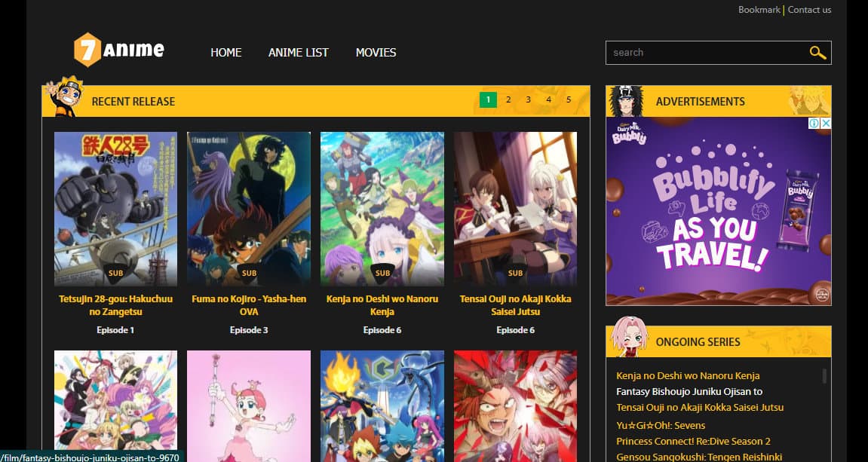Click the 7Anime logo

pyautogui.click(x=119, y=50)
